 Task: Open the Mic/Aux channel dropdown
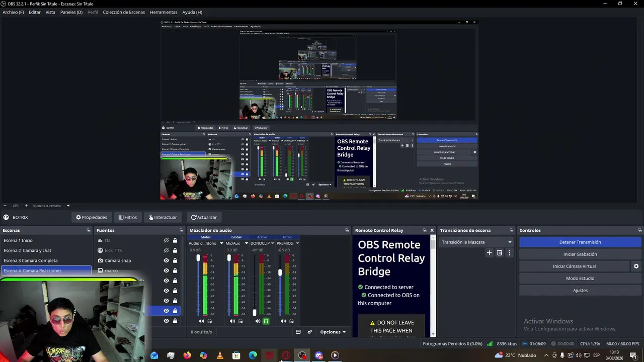(246, 243)
